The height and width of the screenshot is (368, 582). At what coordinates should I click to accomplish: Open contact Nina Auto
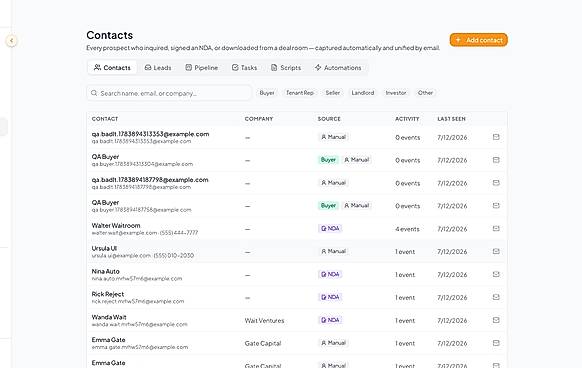coord(105,271)
